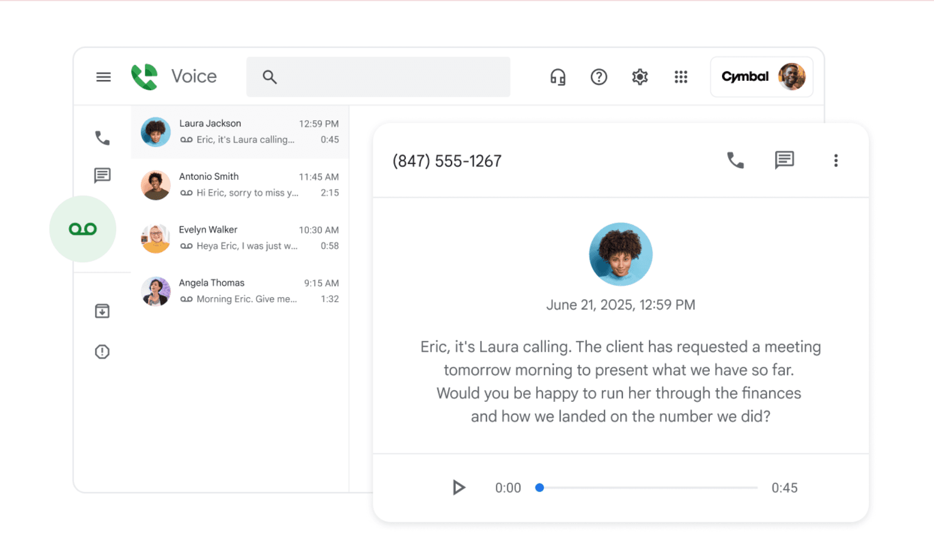934x560 pixels.
Task: Select Antonio Smith's voicemail
Action: [239, 184]
